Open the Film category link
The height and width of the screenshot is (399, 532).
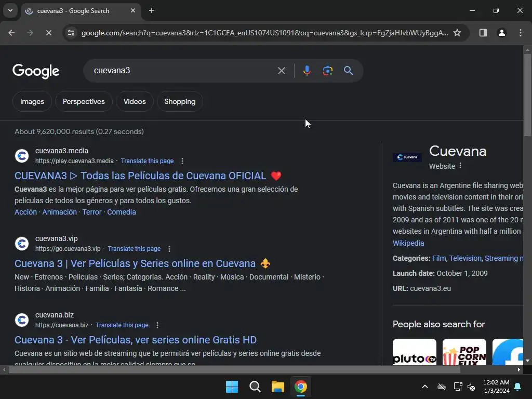(x=438, y=258)
